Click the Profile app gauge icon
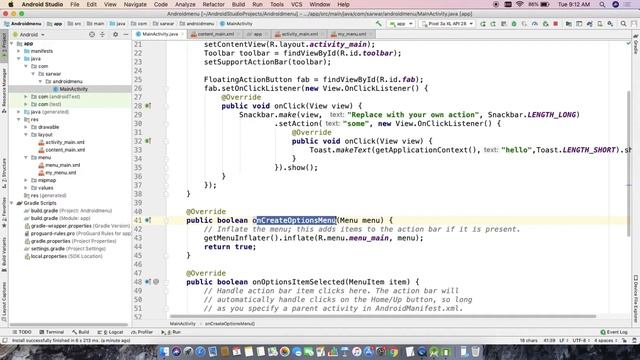Screen dimensions: 640x360 click(x=535, y=24)
